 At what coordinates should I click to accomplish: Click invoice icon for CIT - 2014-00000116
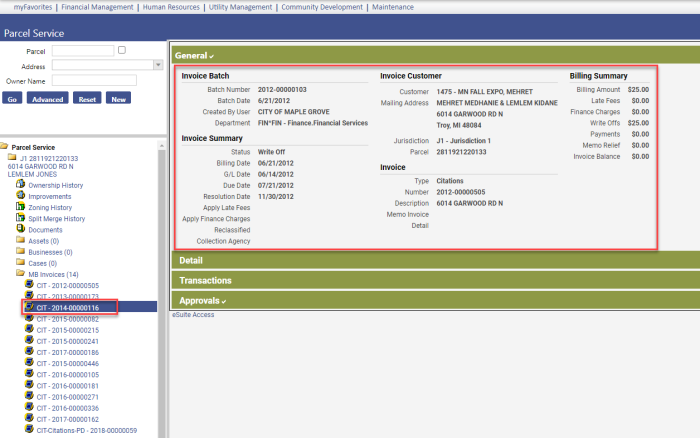pyautogui.click(x=29, y=306)
